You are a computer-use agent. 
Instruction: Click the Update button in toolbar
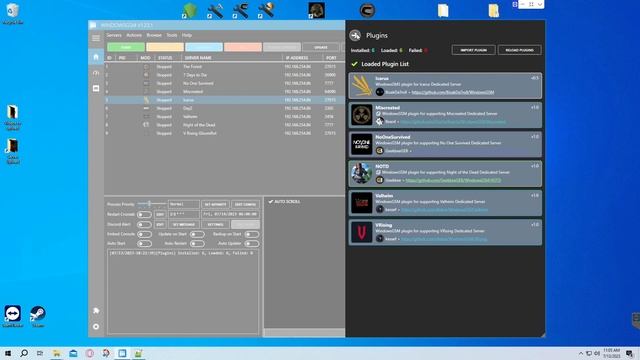coord(321,47)
